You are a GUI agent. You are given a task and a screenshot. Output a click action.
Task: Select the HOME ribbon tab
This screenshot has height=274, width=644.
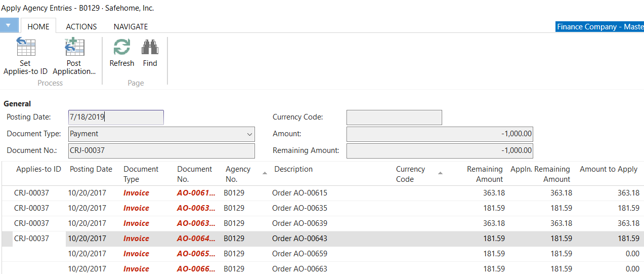click(38, 26)
